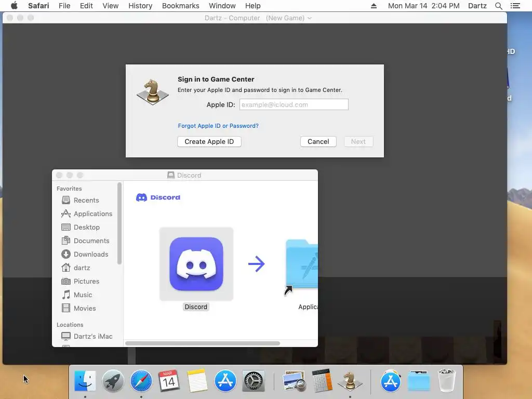Select Documents in Finder sidebar

click(85, 241)
